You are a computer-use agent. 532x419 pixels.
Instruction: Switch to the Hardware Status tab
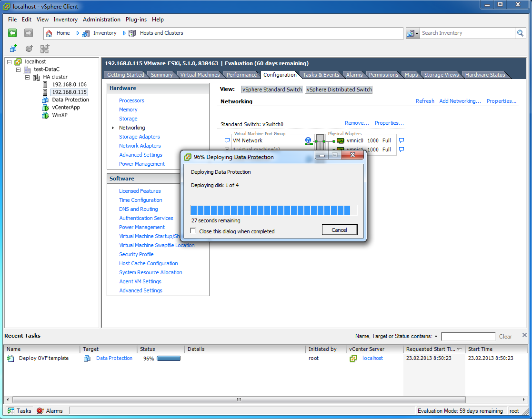[x=485, y=75]
